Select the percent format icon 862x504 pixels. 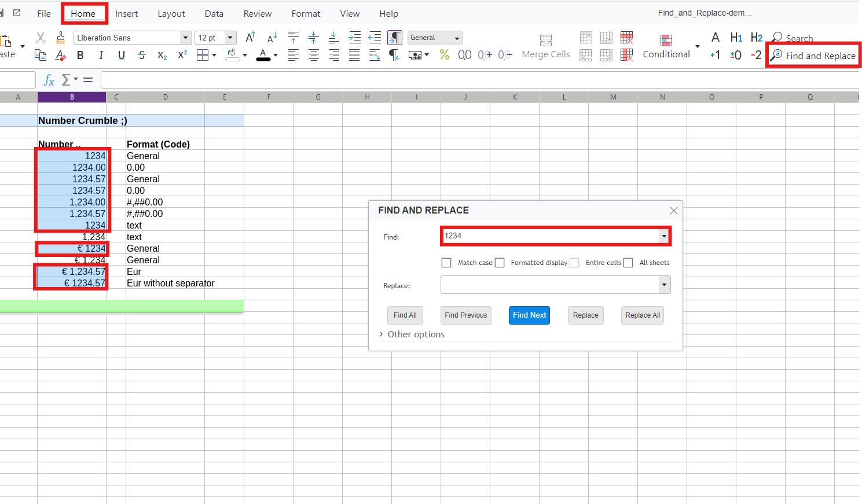pyautogui.click(x=445, y=55)
